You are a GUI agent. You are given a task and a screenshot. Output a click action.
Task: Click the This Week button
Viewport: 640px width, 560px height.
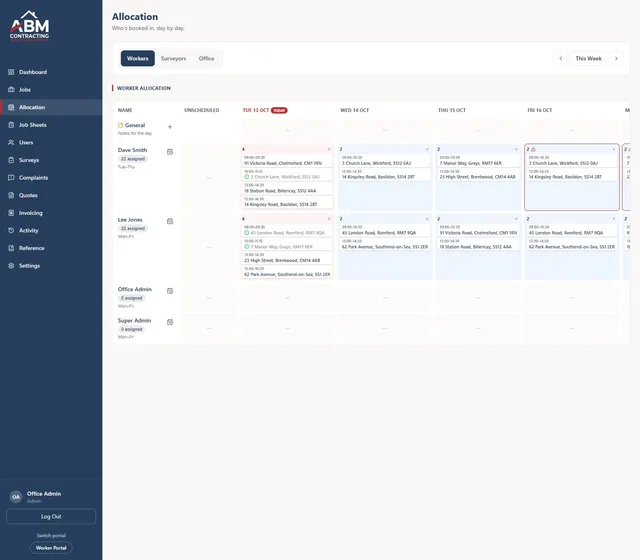coord(589,58)
